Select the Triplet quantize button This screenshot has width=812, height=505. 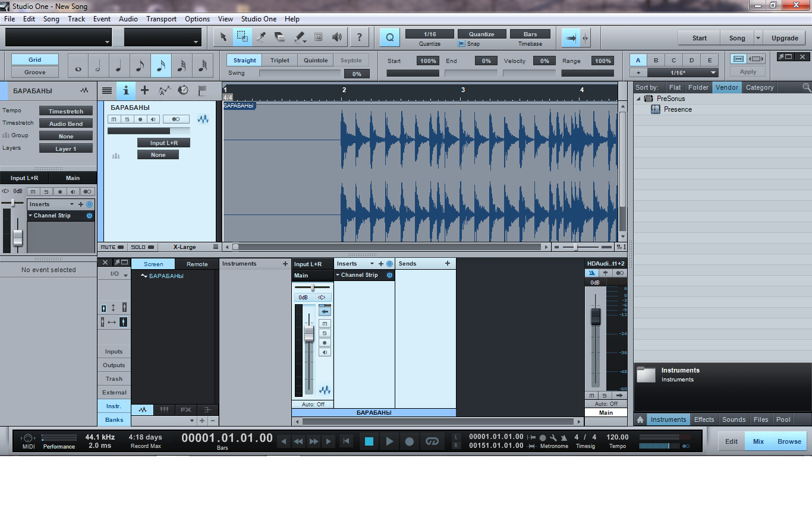tap(280, 60)
